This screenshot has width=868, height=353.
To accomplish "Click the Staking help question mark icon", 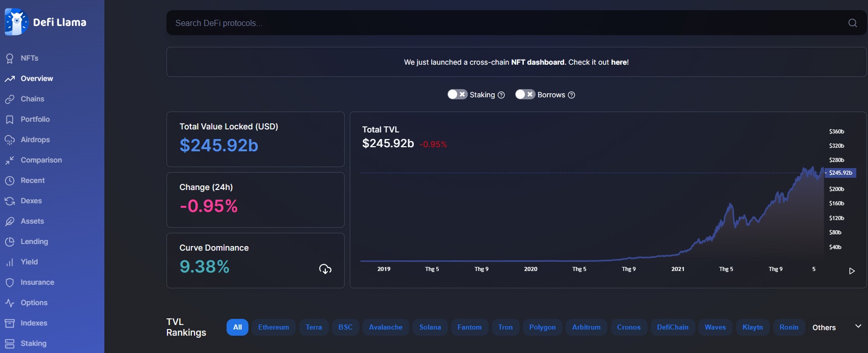I will click(501, 95).
